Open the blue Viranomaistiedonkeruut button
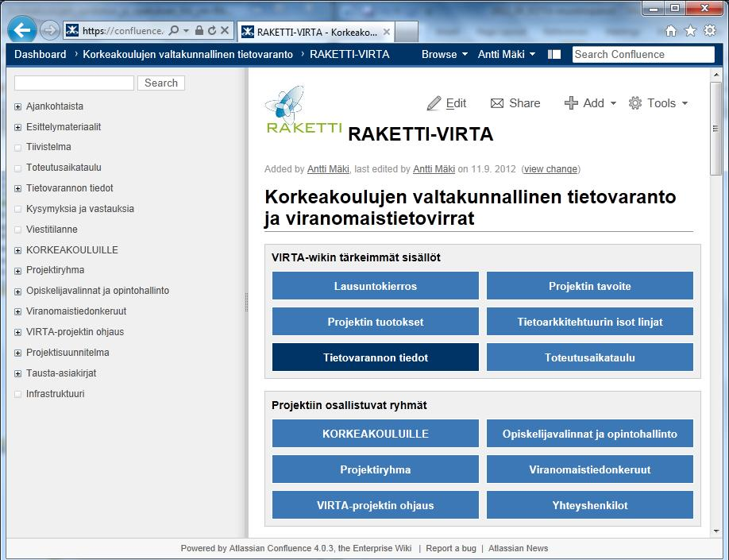Viewport: 729px width, 560px height. click(589, 469)
